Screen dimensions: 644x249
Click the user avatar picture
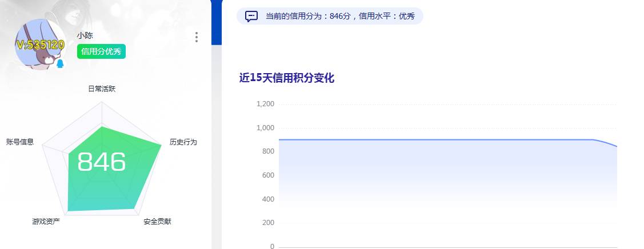pyautogui.click(x=40, y=44)
